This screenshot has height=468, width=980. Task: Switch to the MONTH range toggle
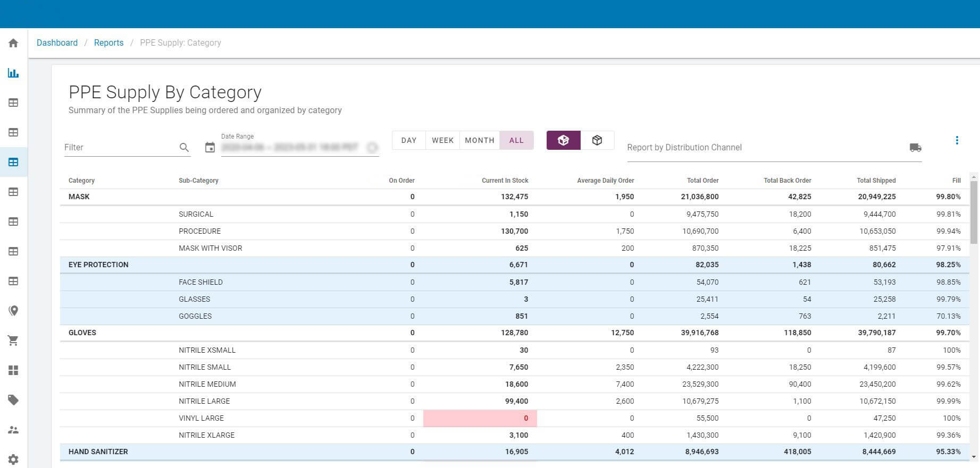(x=479, y=140)
